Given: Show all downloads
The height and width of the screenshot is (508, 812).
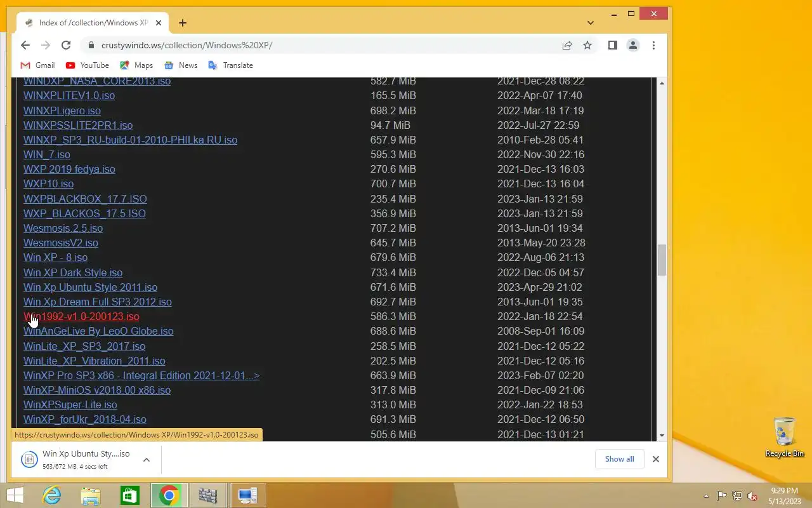Looking at the screenshot, I should coord(619,459).
